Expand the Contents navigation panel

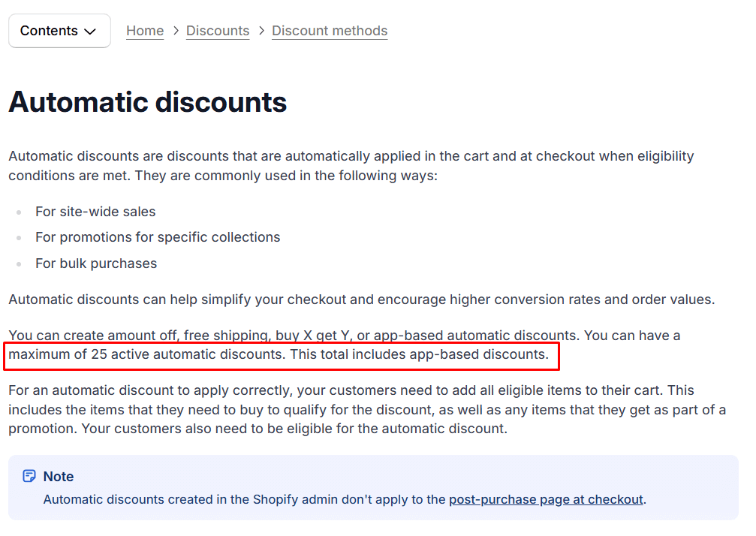pos(59,31)
